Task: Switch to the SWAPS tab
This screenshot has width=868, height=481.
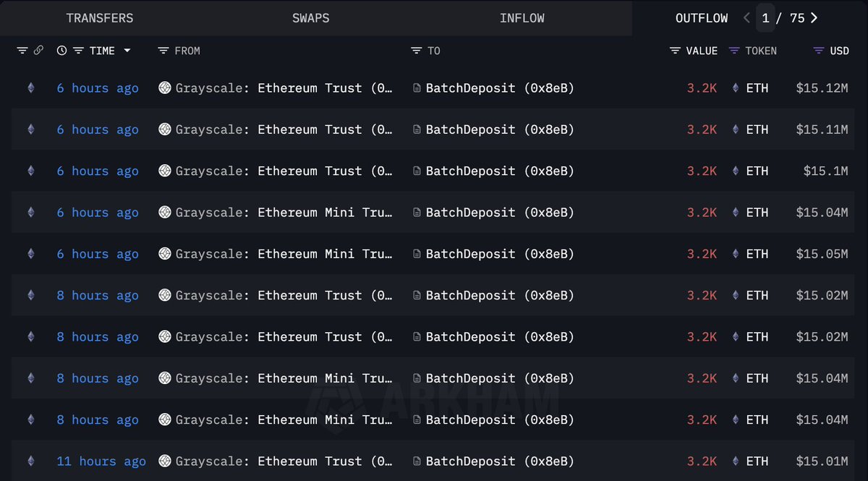Action: tap(311, 18)
